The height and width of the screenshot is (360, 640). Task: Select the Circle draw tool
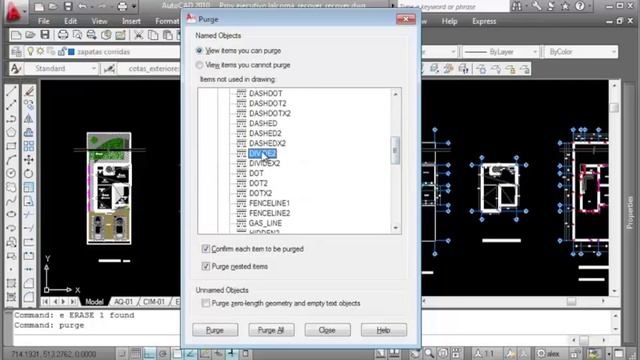11,173
